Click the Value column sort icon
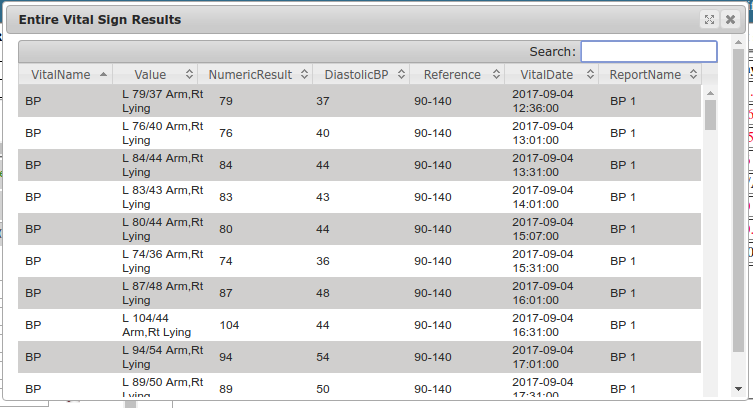This screenshot has width=753, height=408. click(189, 75)
